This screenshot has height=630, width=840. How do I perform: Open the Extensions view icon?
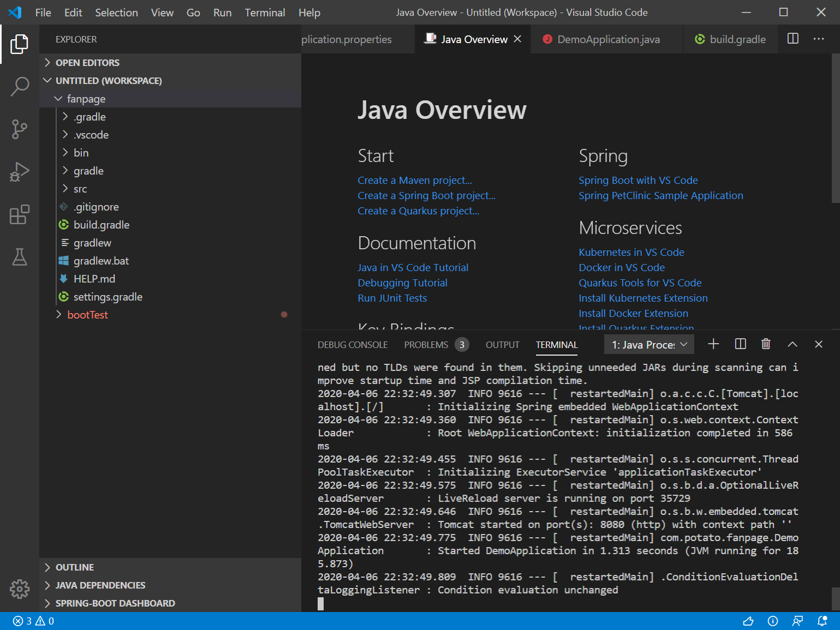(x=20, y=214)
